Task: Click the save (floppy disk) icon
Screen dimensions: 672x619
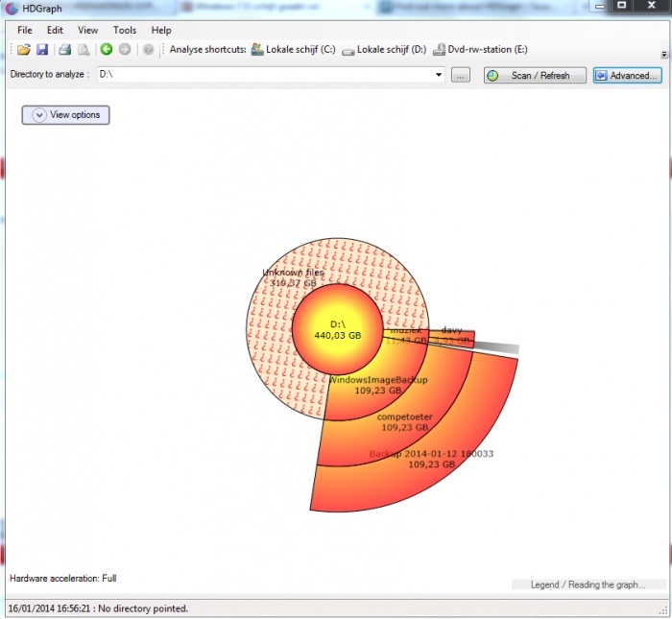Action: click(42, 50)
